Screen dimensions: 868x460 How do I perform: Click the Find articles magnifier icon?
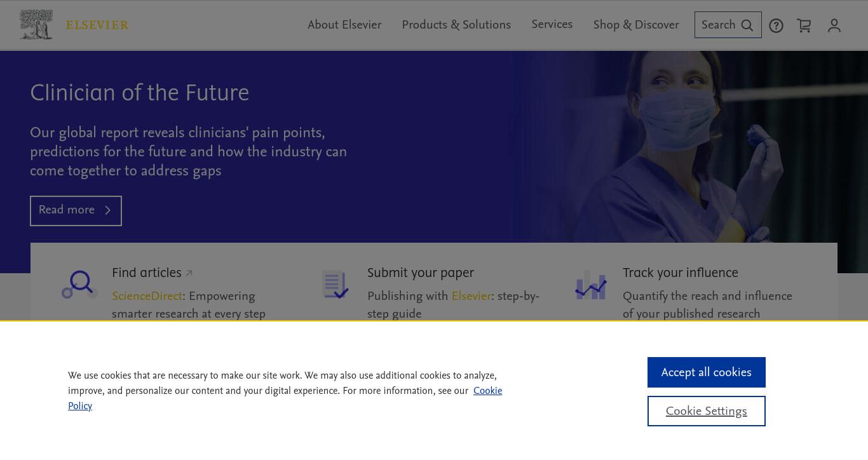[80, 284]
